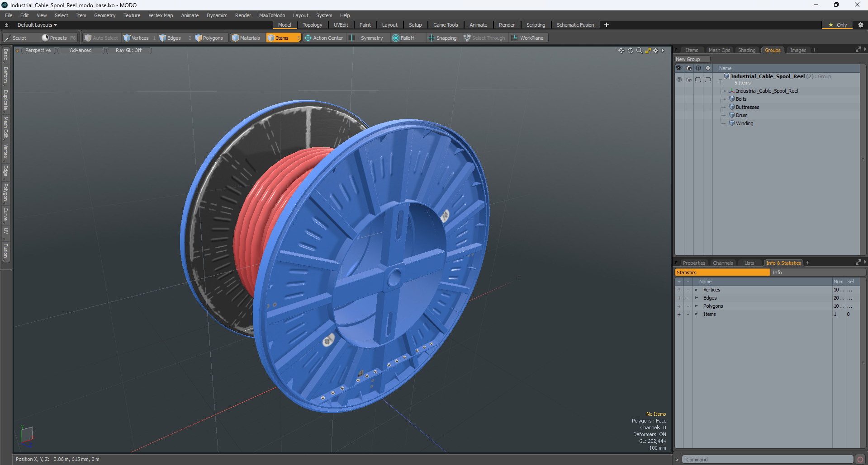Open the Vertex Map menu
The image size is (868, 465).
click(161, 15)
